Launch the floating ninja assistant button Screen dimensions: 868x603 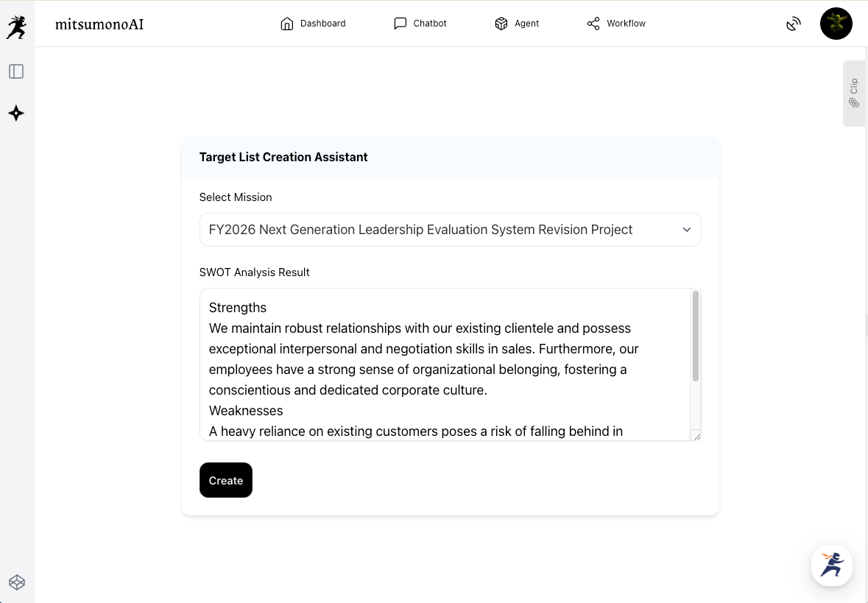pyautogui.click(x=831, y=565)
